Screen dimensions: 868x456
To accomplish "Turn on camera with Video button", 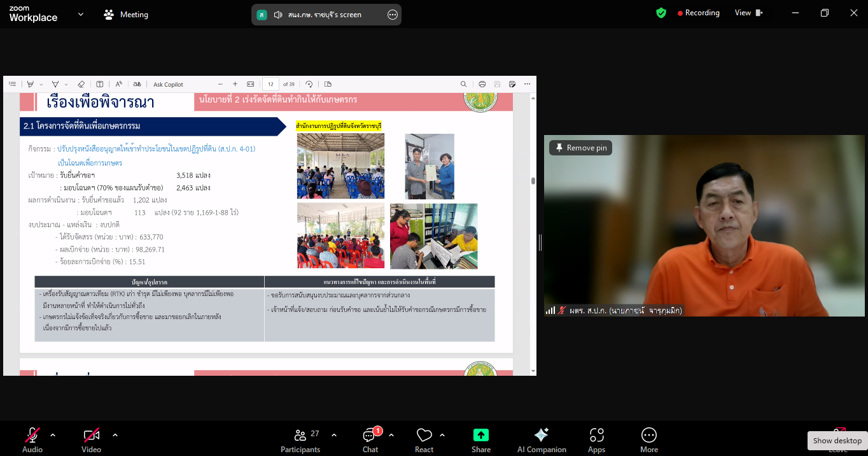I will [x=91, y=439].
